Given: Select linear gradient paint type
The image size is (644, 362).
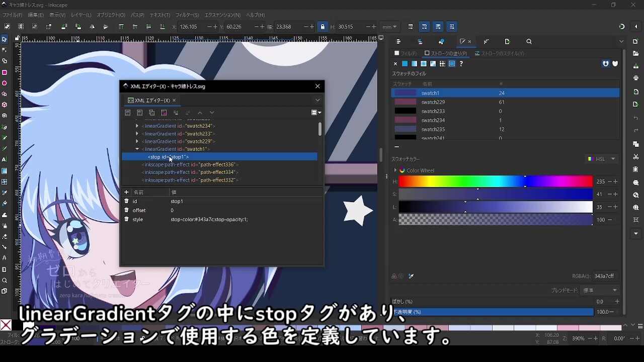Looking at the screenshot, I should (414, 64).
